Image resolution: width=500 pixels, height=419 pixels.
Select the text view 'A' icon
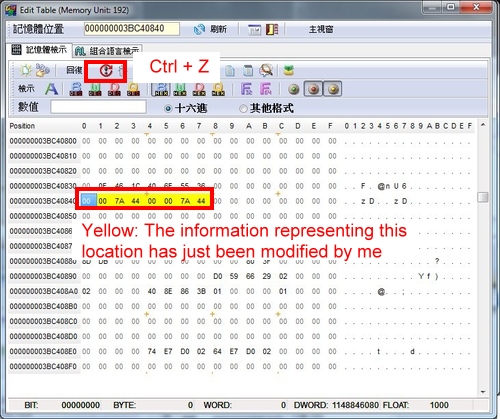[51, 89]
